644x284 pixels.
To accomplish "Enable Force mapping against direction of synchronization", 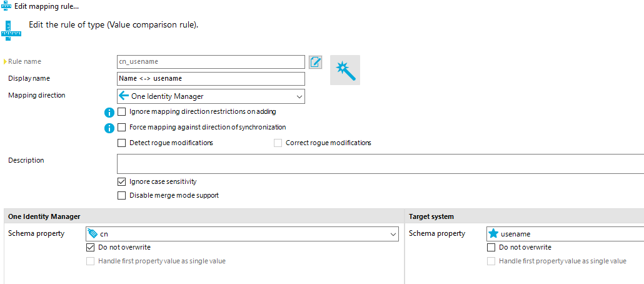I will point(121,127).
